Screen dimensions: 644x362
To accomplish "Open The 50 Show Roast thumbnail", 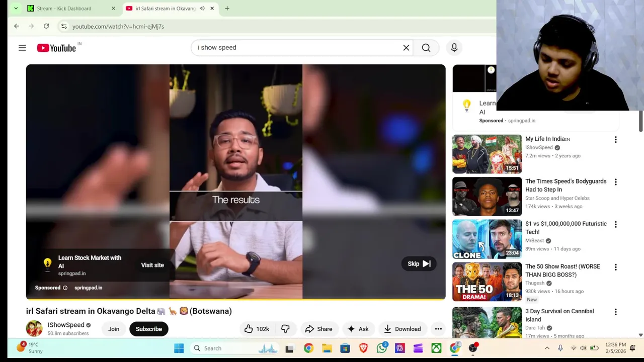I will 487,282.
